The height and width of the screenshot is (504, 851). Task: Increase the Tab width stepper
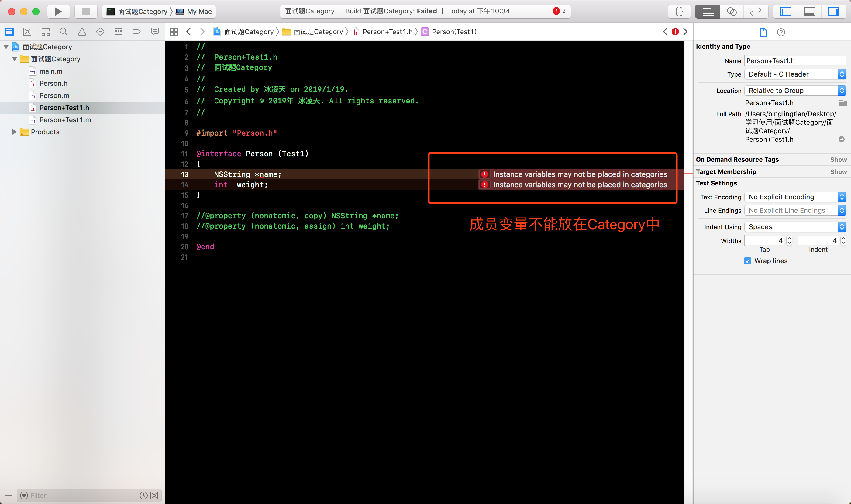tap(789, 238)
